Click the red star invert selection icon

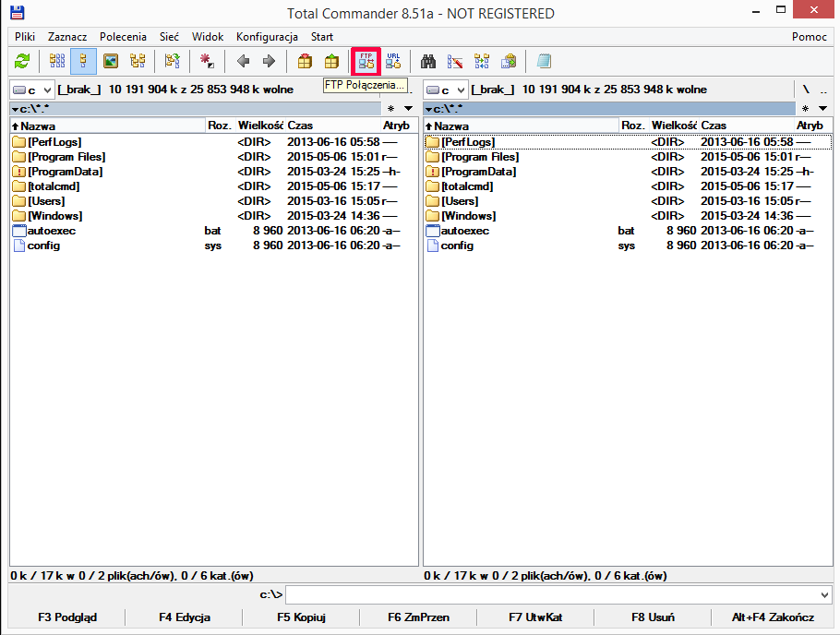click(x=207, y=61)
